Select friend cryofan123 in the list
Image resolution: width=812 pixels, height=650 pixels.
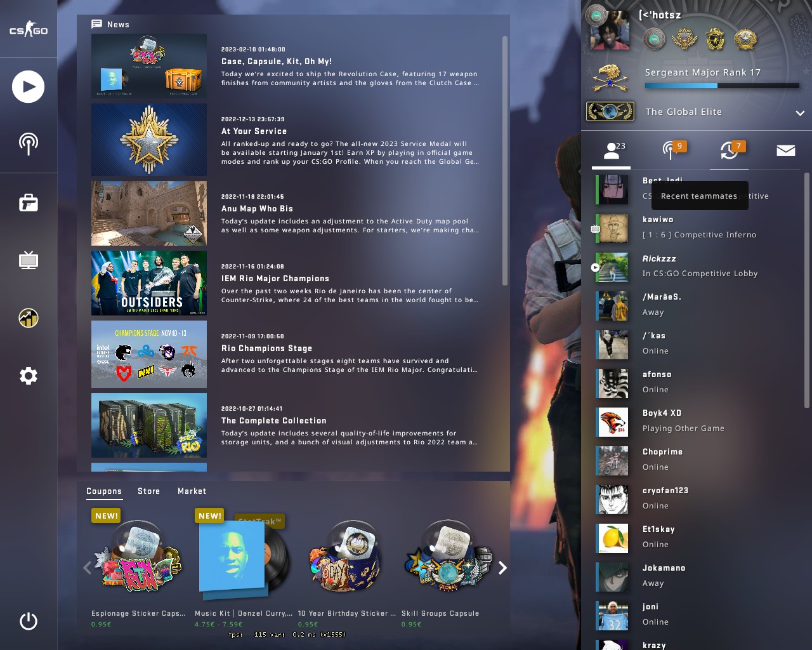coord(698,498)
